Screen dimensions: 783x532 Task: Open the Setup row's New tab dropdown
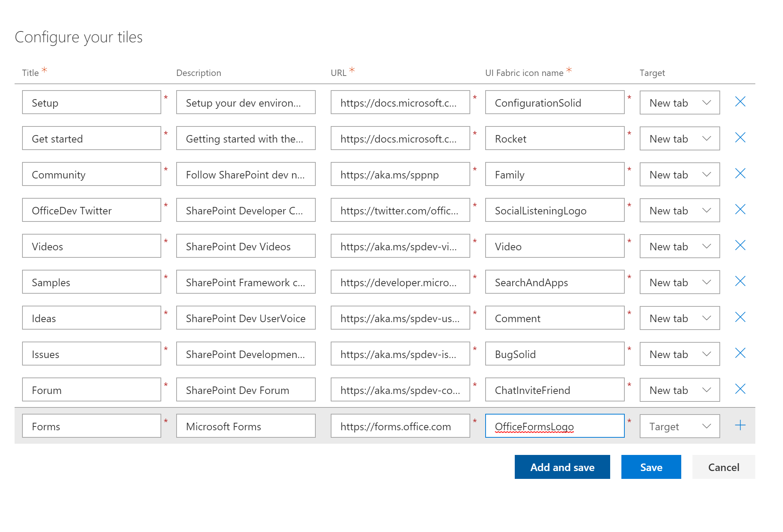[679, 102]
